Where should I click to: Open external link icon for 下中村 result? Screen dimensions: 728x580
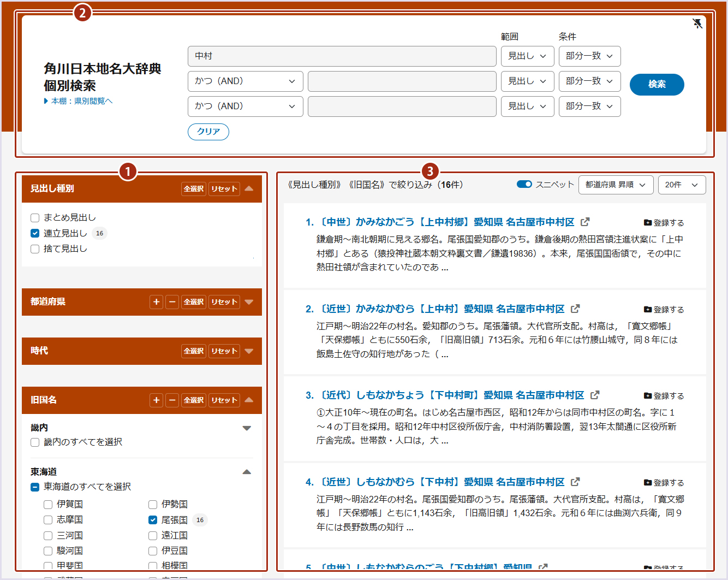pyautogui.click(x=575, y=482)
